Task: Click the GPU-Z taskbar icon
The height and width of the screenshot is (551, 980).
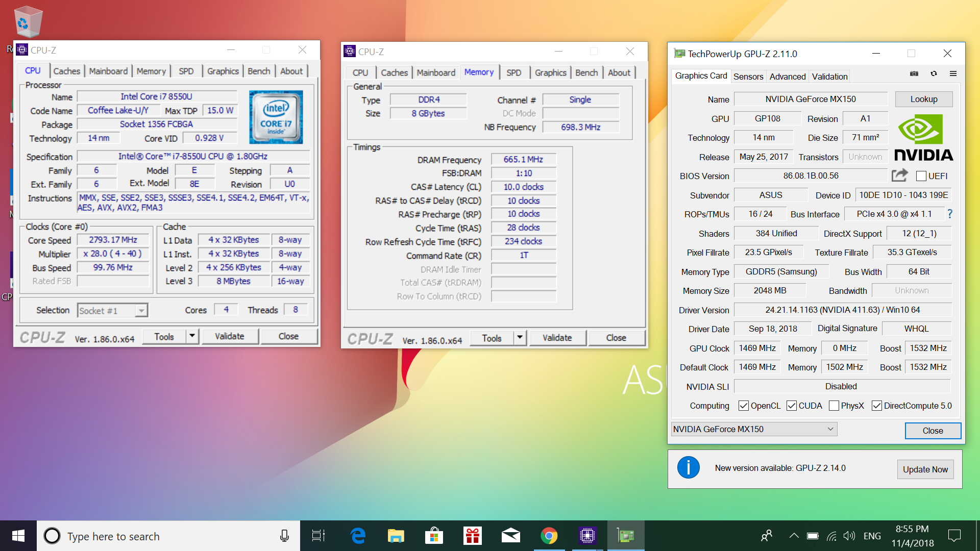Action: pos(626,536)
